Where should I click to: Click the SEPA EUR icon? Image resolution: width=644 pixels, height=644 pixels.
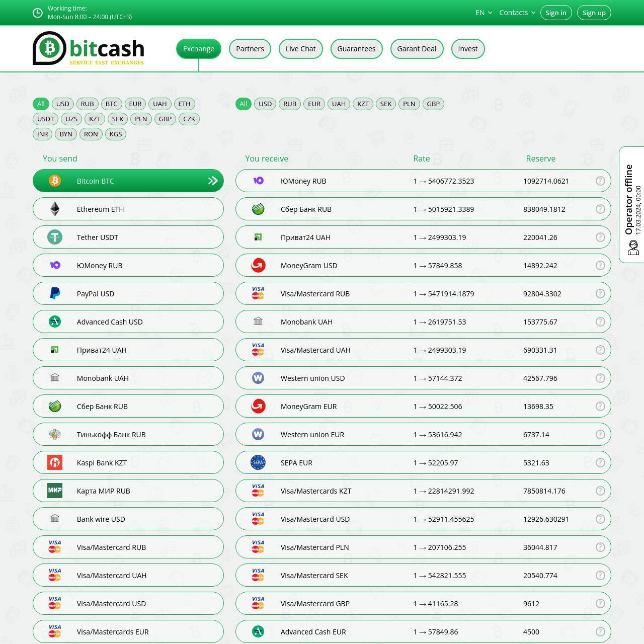pyautogui.click(x=258, y=463)
